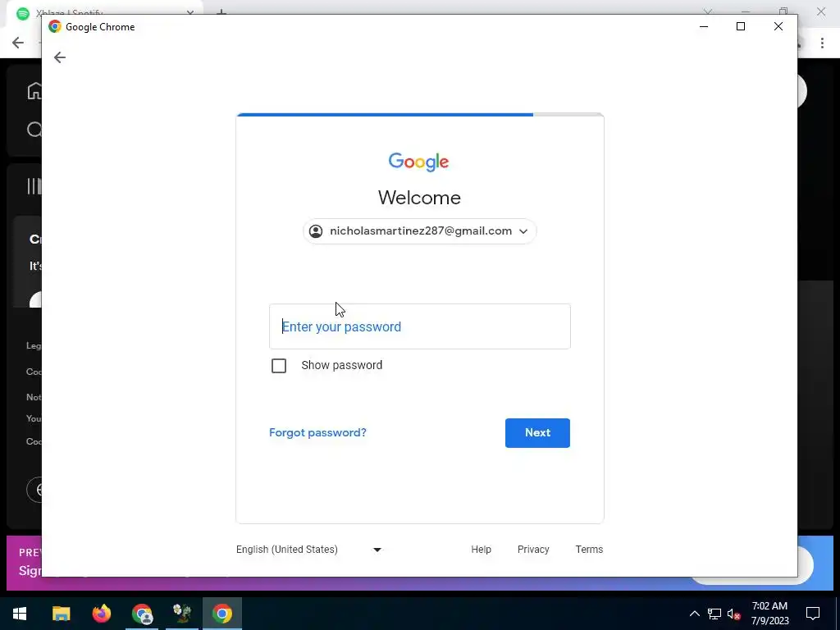Switch to the active Chrome taskbar icon
Screen dimensions: 840x630
coord(222,614)
